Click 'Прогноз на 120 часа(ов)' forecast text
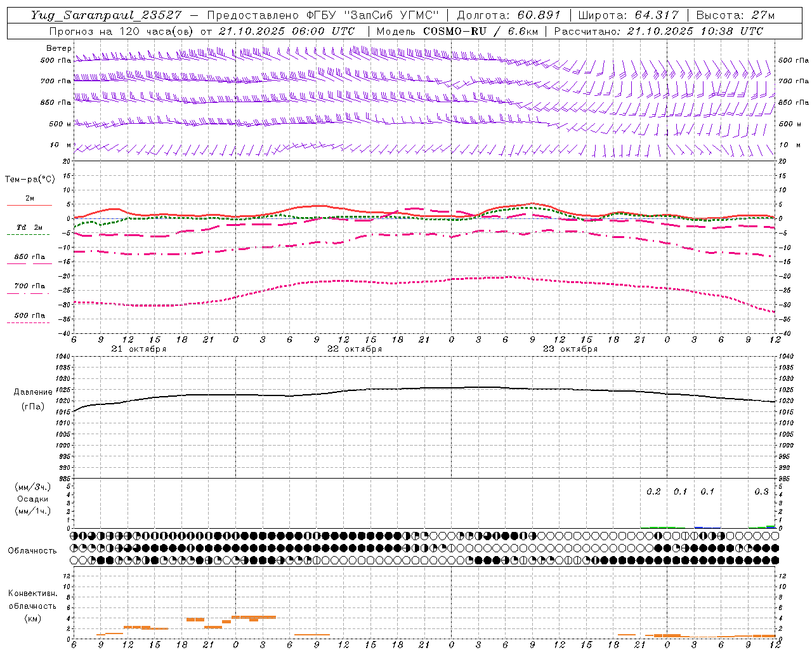 tap(122, 31)
